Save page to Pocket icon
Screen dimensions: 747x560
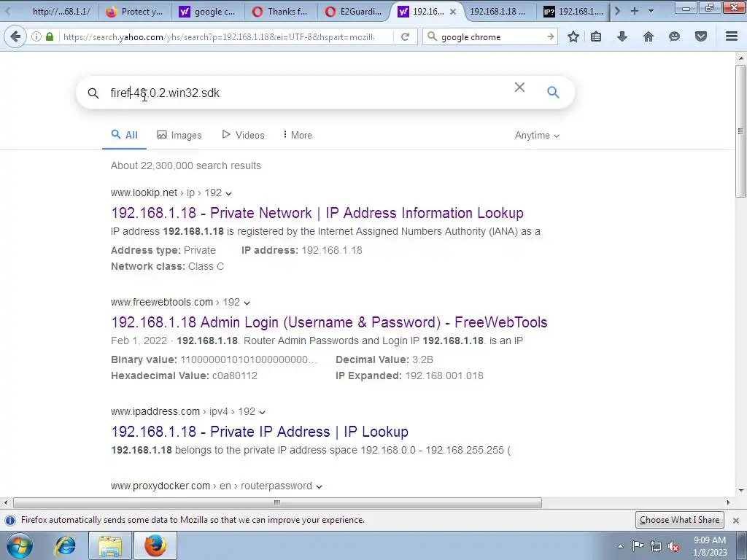tap(701, 36)
